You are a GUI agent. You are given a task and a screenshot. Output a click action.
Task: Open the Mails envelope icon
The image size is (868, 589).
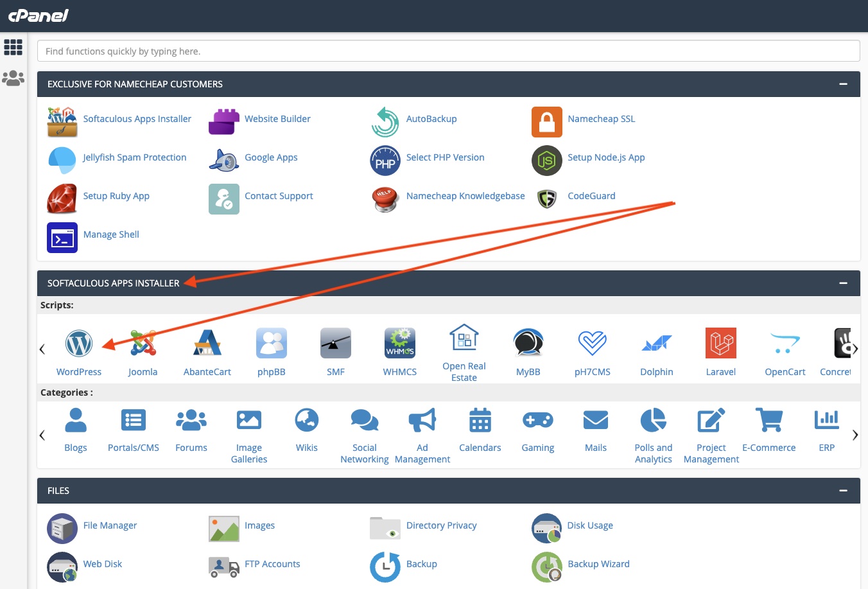[596, 420]
